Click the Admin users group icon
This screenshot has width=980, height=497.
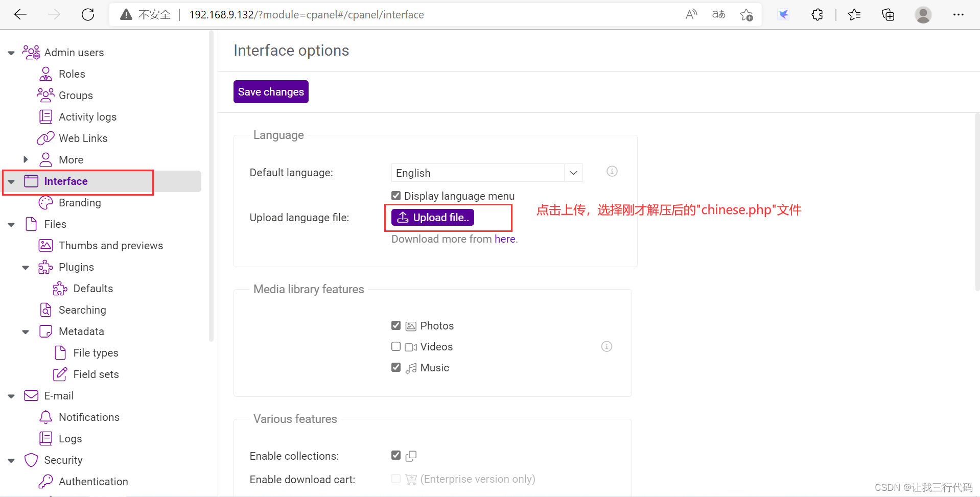click(31, 52)
